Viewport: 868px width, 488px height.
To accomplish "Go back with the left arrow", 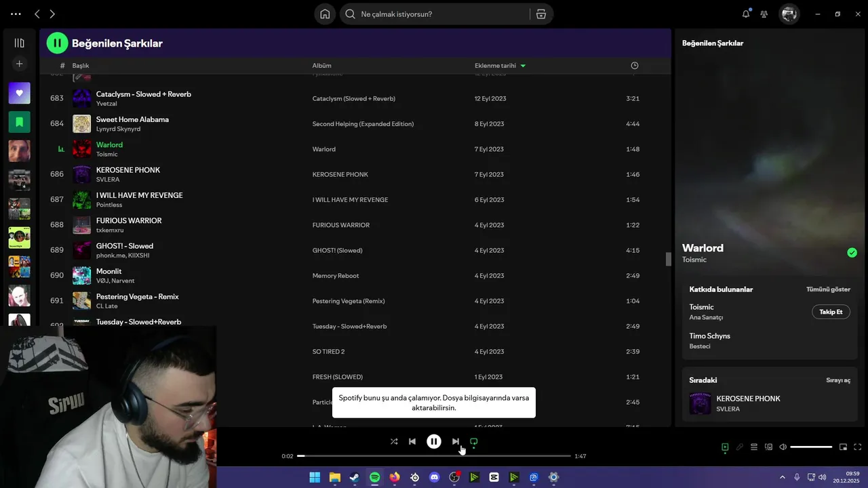I will point(37,14).
